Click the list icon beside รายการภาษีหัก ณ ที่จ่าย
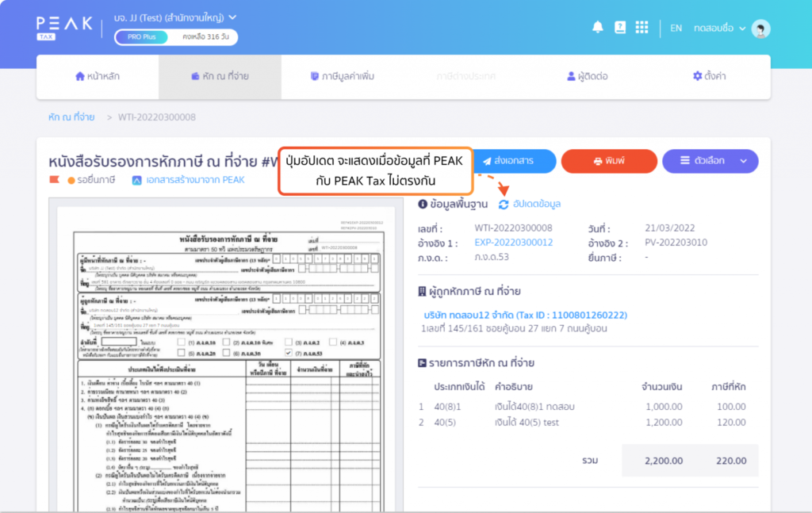The width and height of the screenshot is (812, 513). pos(422,363)
